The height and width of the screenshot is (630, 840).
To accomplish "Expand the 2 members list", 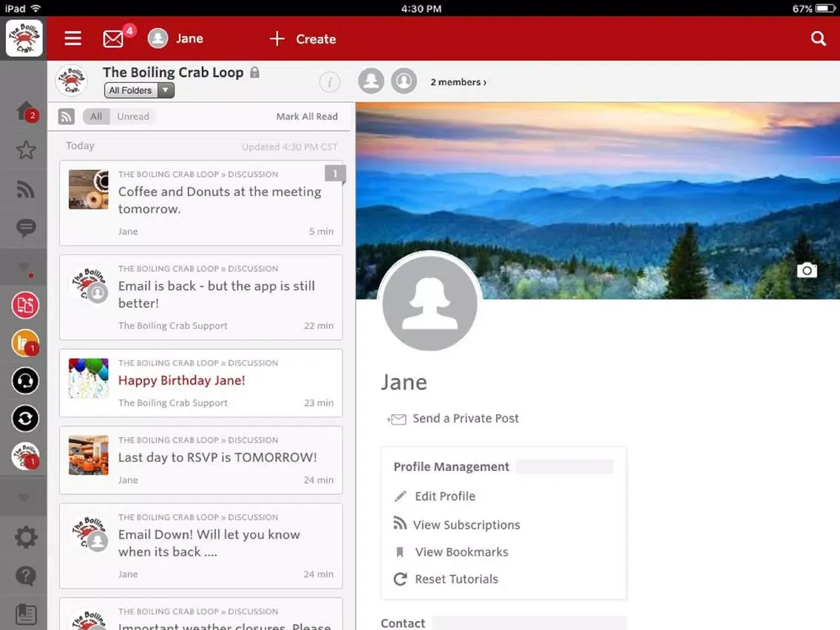I will 458,82.
